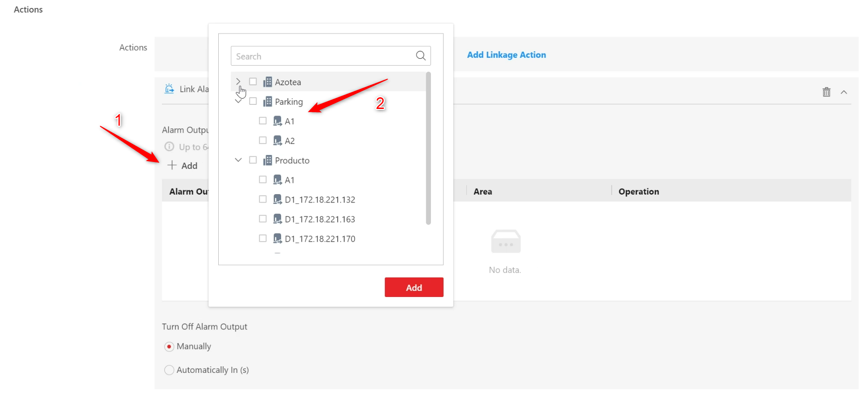868x398 pixels.
Task: Click the plus Add alarm output button
Action: [x=182, y=165]
